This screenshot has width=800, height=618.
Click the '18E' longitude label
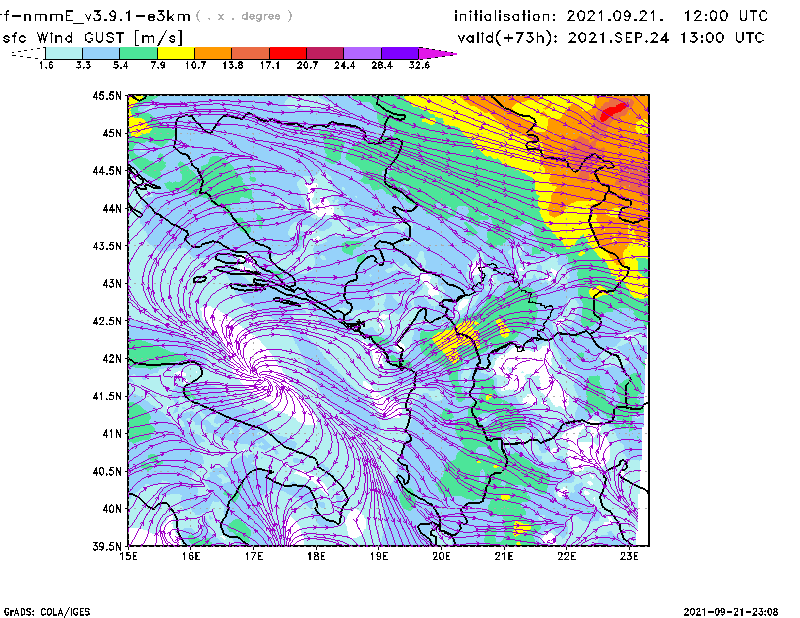316,556
